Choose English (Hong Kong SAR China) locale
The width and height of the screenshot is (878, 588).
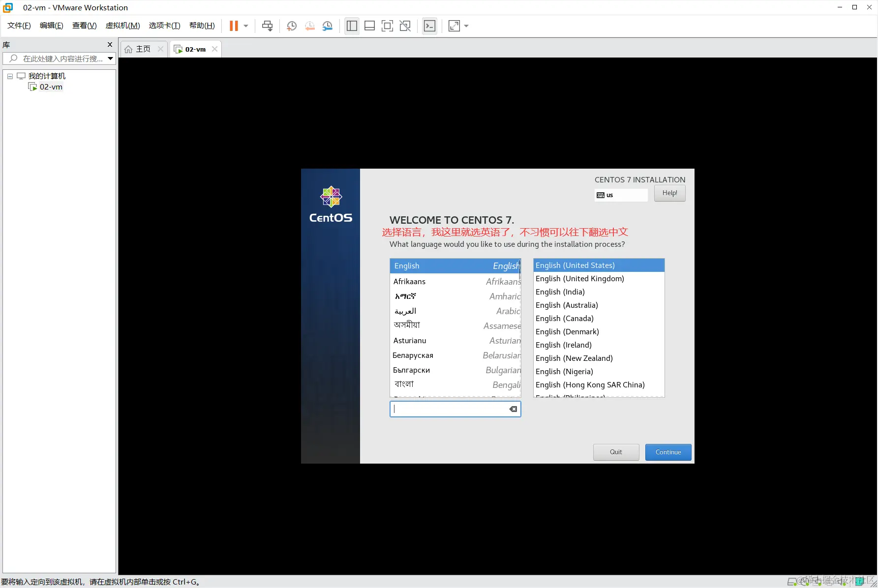pos(599,385)
